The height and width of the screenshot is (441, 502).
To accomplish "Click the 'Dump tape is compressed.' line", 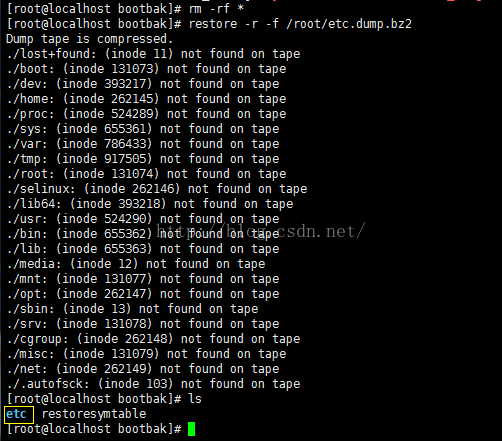I will pos(90,39).
